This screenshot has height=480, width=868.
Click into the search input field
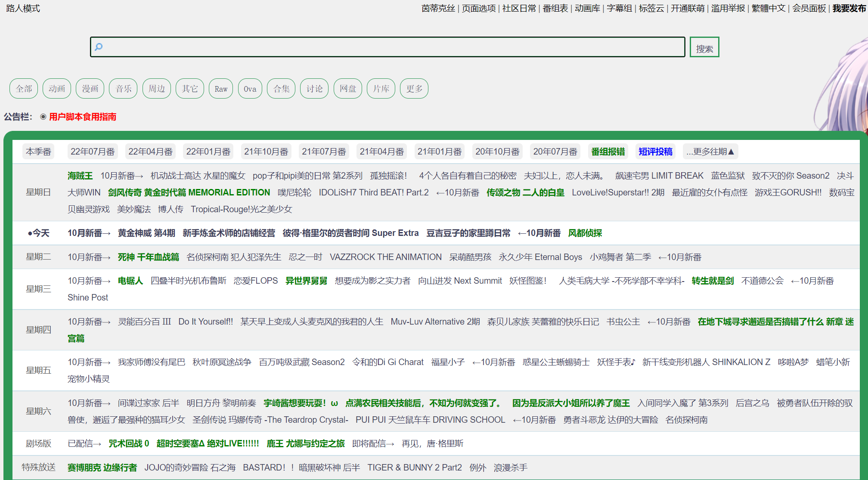point(387,47)
